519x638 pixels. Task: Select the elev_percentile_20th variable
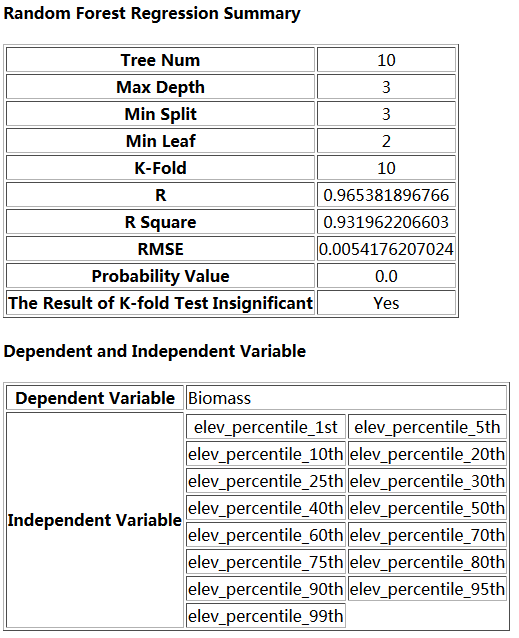coord(427,454)
